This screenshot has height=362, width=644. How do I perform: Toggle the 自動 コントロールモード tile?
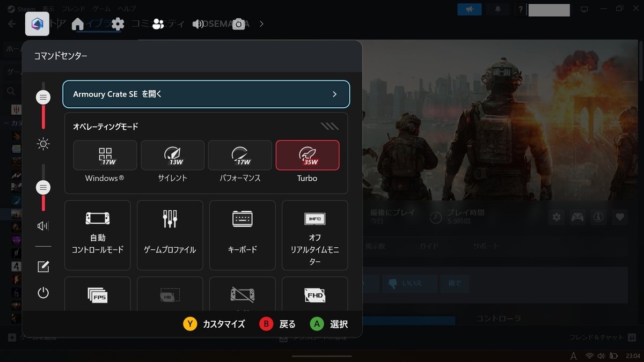click(98, 235)
